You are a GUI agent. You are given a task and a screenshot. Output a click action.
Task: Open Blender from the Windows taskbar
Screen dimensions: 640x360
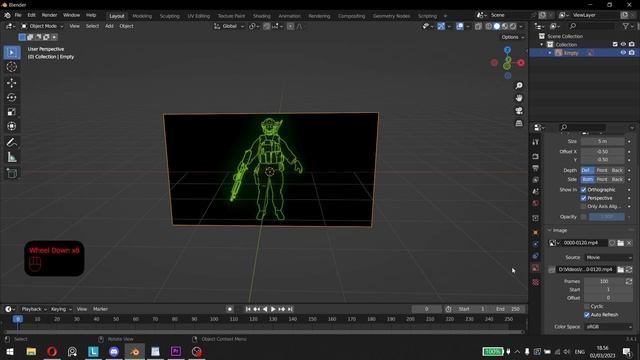[x=135, y=351]
